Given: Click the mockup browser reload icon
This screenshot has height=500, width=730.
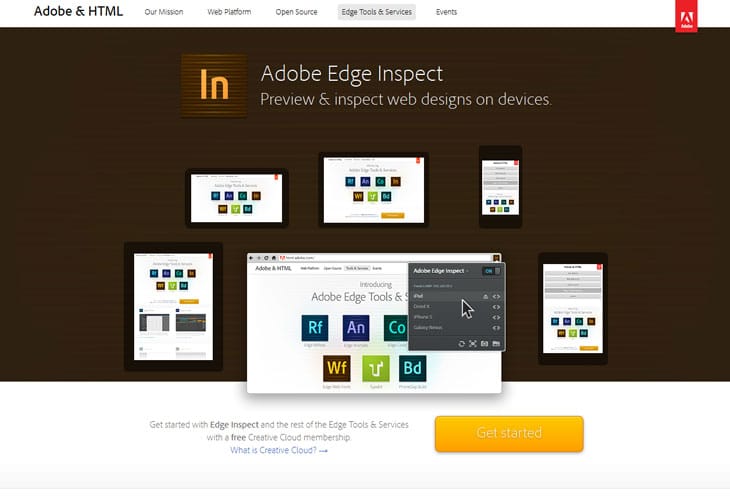Looking at the screenshot, I should (266, 257).
